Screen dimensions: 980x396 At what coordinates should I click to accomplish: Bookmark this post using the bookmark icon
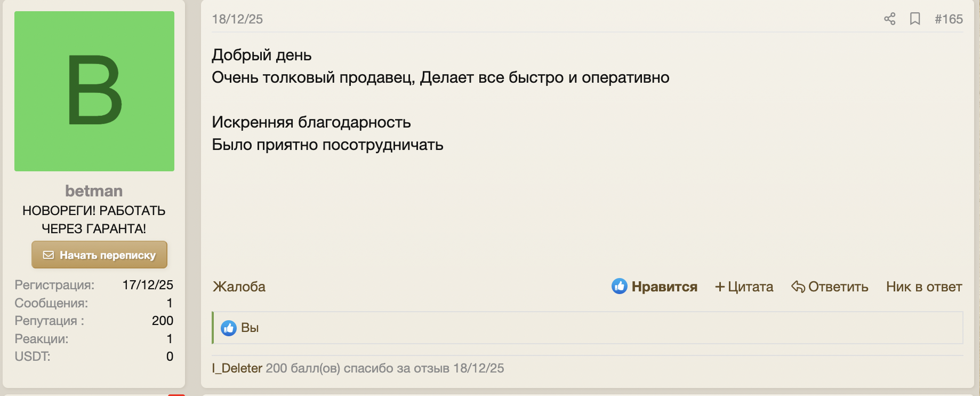point(915,19)
